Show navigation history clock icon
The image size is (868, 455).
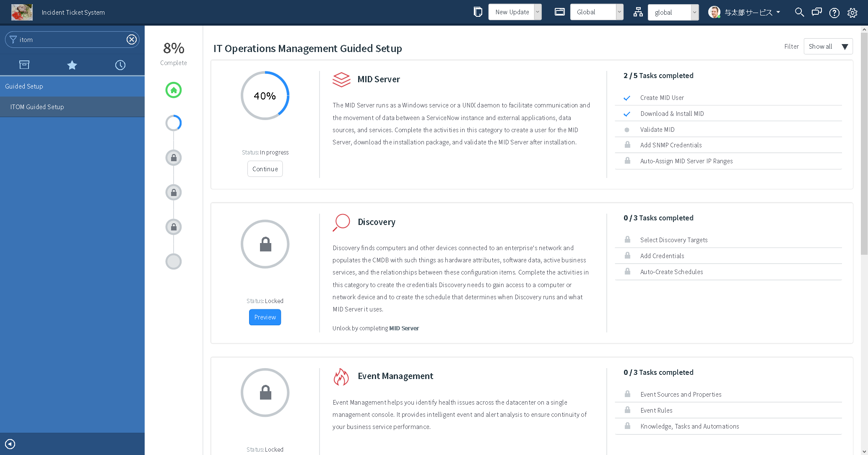click(120, 65)
